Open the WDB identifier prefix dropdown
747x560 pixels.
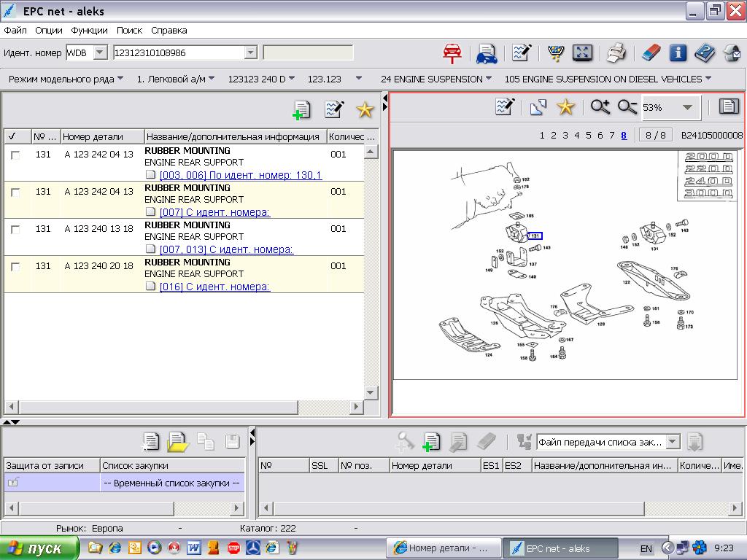[x=100, y=52]
